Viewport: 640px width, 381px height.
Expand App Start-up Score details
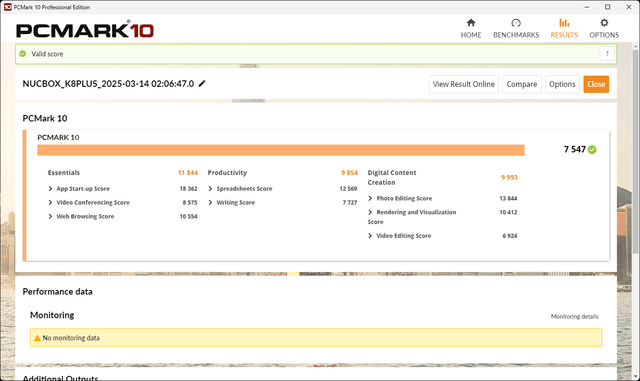click(50, 189)
